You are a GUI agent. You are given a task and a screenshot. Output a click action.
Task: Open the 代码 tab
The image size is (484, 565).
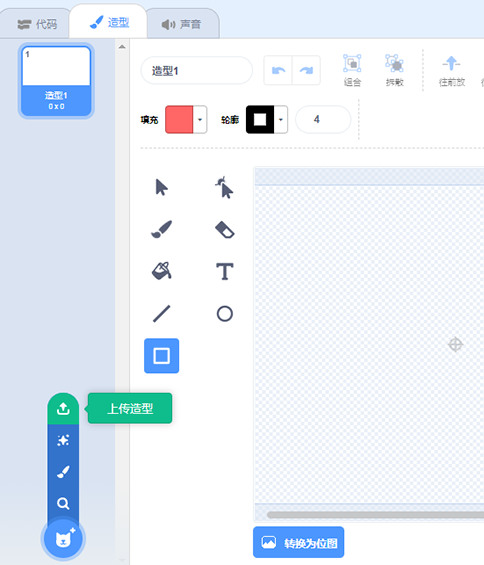37,24
